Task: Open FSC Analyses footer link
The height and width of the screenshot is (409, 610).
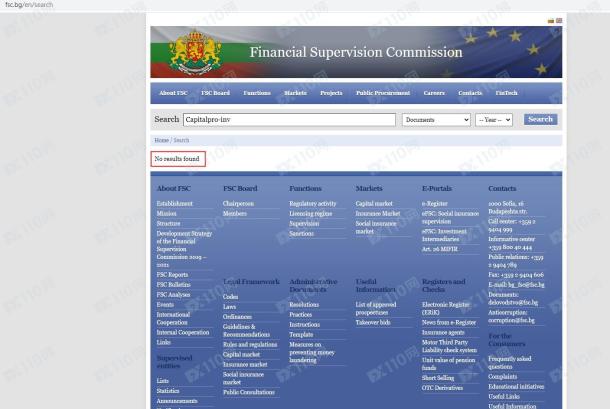Action: pyautogui.click(x=174, y=295)
